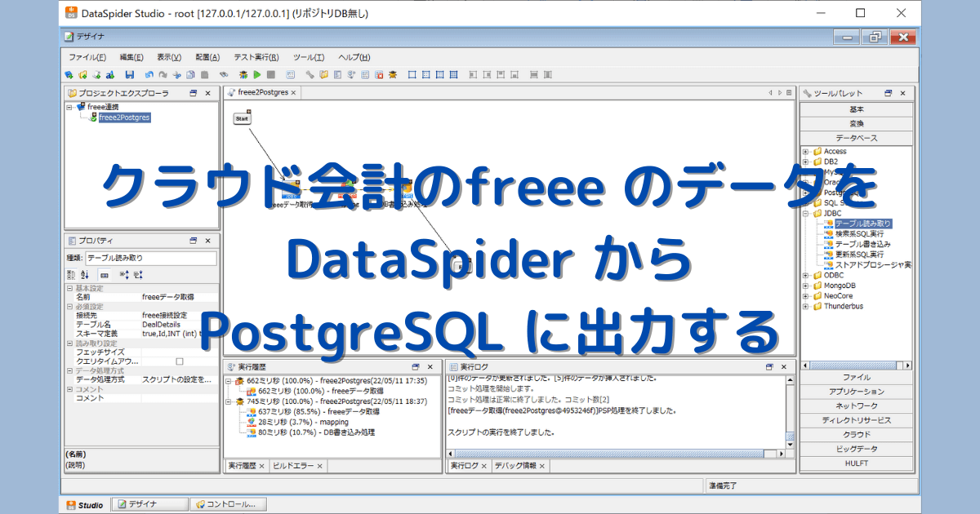Open the アプリケーション palette category
This screenshot has height=514, width=980.
(856, 392)
